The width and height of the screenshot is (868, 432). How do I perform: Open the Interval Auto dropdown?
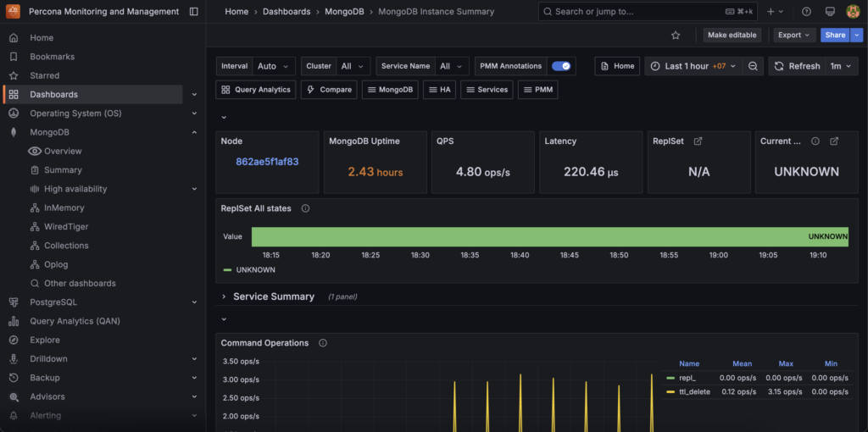pyautogui.click(x=274, y=66)
